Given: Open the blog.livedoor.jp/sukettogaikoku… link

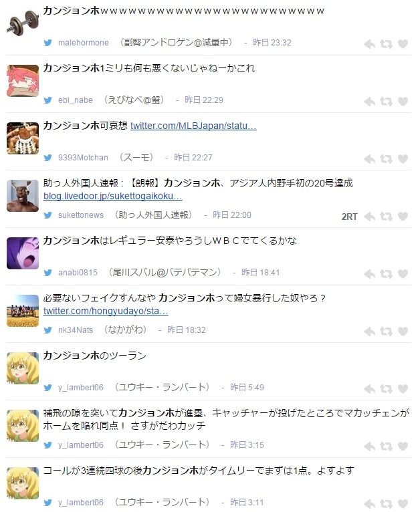Looking at the screenshot, I should point(112,196).
